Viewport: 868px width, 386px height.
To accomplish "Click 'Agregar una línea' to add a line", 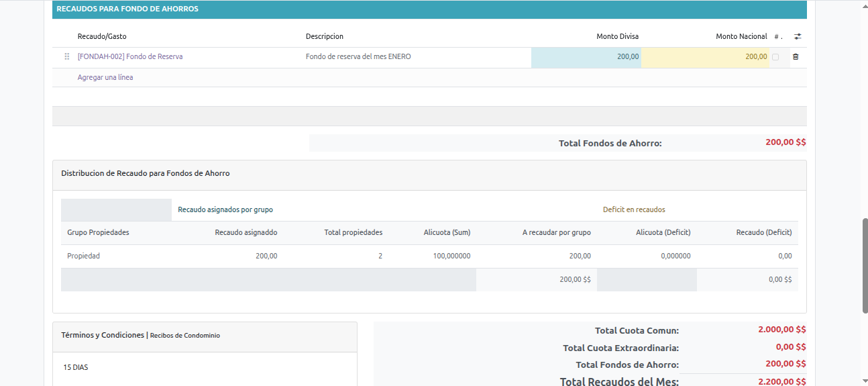I will [x=105, y=77].
